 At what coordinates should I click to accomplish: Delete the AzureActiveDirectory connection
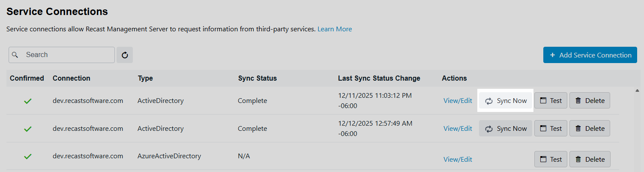click(590, 159)
